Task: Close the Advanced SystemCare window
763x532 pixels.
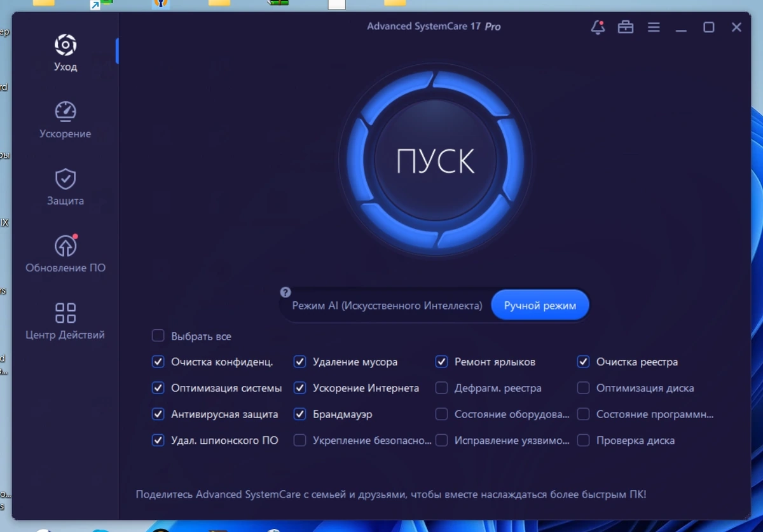Action: click(x=736, y=27)
